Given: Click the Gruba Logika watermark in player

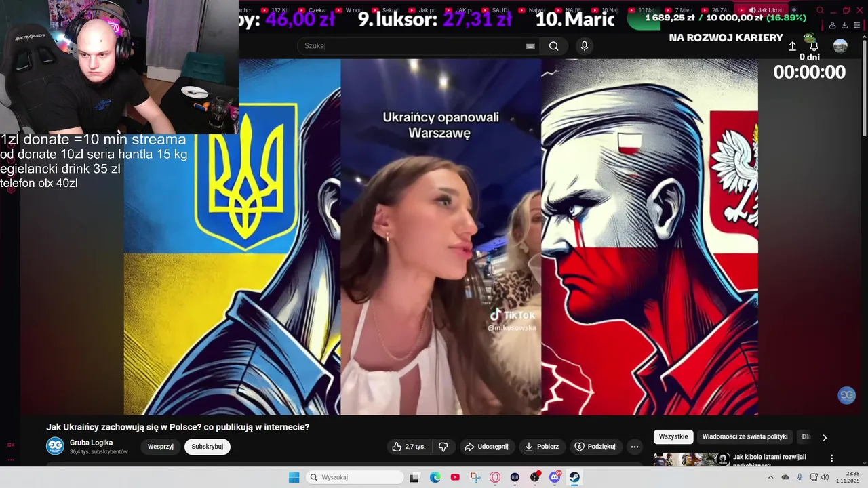Looking at the screenshot, I should 847,396.
